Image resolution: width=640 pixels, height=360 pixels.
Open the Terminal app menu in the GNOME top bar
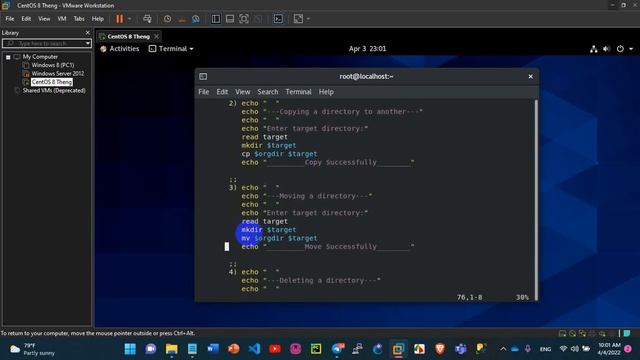[x=171, y=49]
